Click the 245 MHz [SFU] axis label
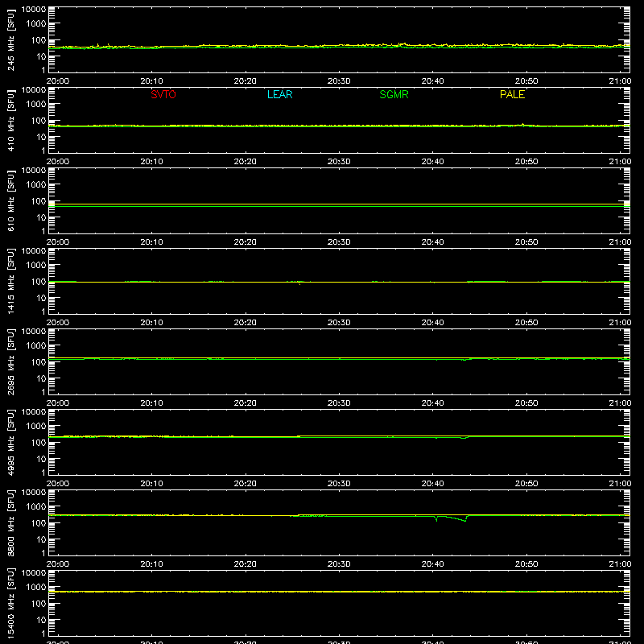 click(10, 39)
